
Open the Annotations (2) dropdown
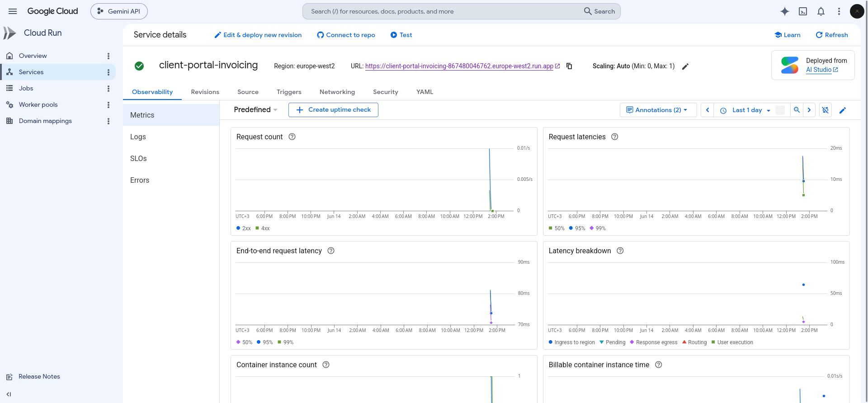pyautogui.click(x=658, y=110)
